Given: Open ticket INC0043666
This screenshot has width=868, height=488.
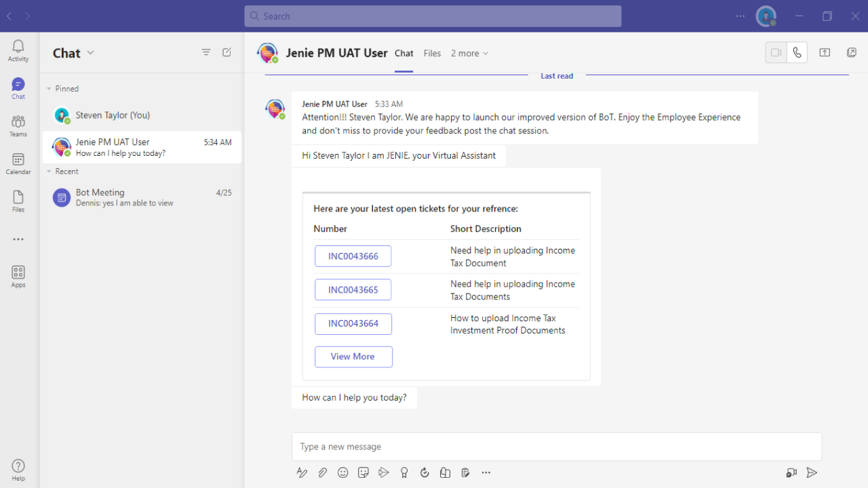Looking at the screenshot, I should click(353, 256).
